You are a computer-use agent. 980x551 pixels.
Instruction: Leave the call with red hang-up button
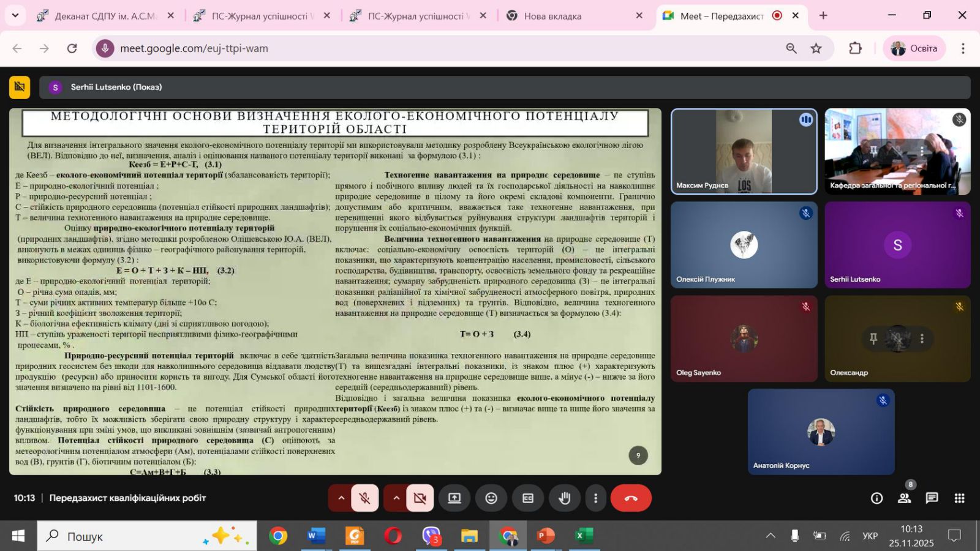pyautogui.click(x=630, y=498)
